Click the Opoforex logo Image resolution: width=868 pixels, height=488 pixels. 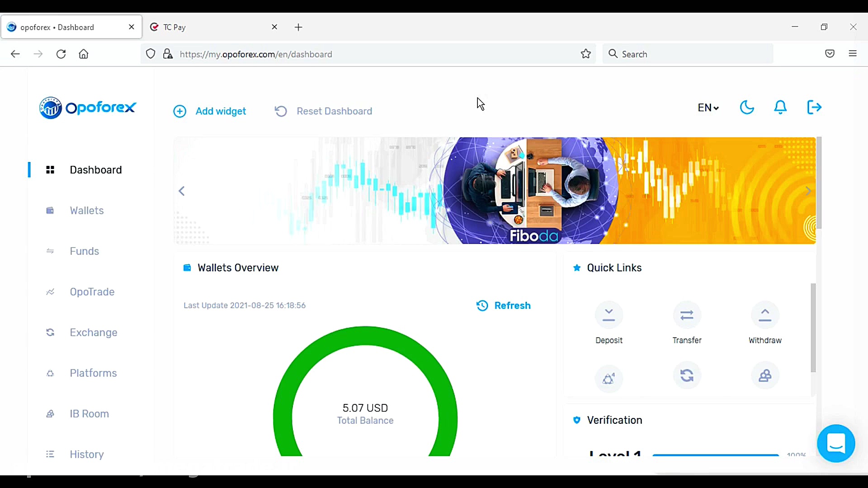(88, 108)
